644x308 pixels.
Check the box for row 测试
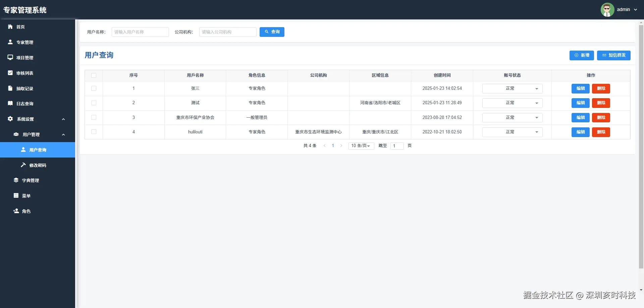point(94,103)
